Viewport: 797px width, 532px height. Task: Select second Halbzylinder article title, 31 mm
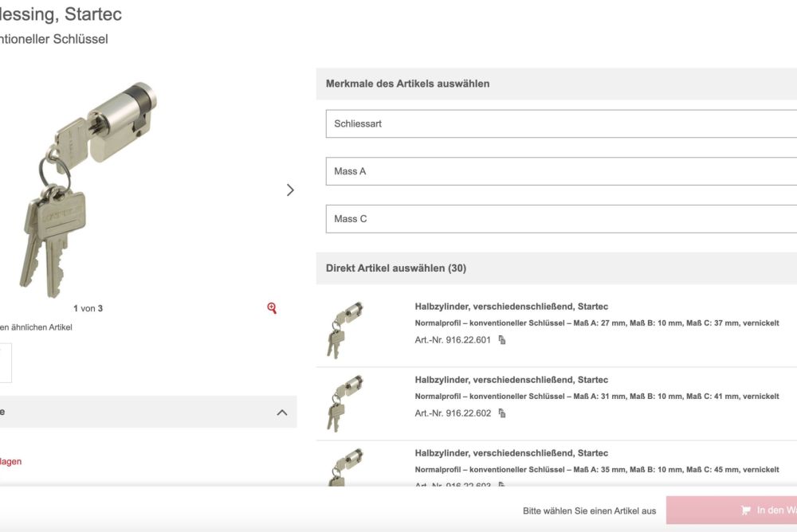pyautogui.click(x=511, y=380)
